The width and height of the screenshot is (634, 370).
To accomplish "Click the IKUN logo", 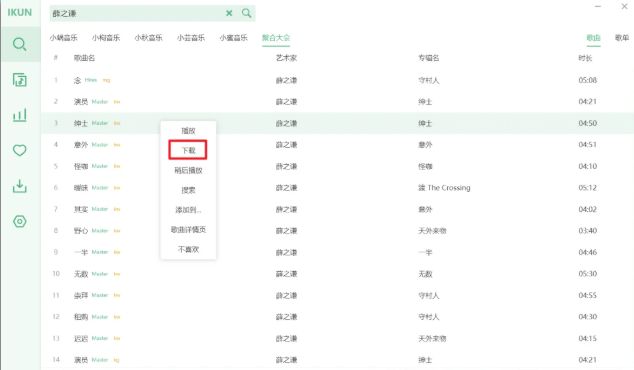I will [19, 13].
